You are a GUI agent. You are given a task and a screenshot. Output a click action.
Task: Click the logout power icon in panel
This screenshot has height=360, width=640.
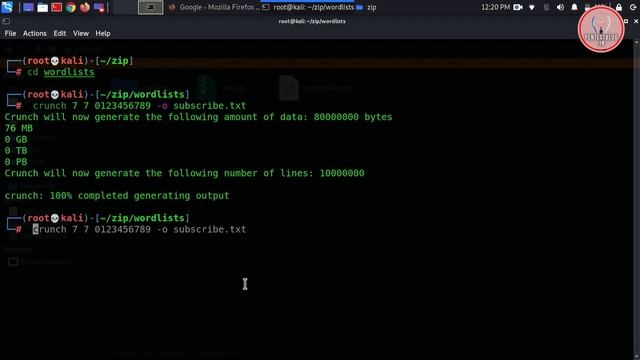coord(633,7)
